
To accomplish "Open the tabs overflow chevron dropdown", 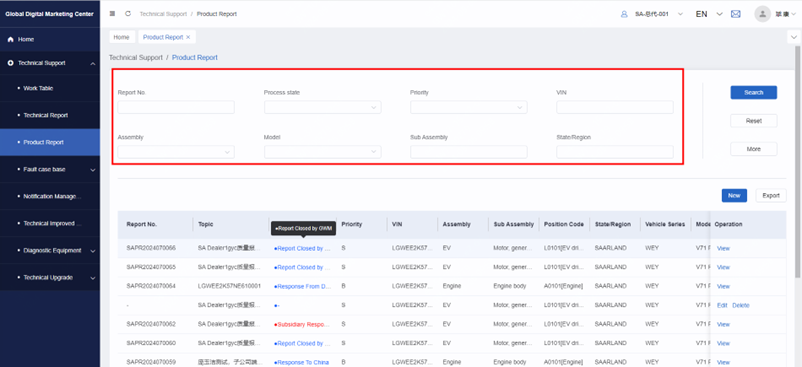I will (794, 37).
